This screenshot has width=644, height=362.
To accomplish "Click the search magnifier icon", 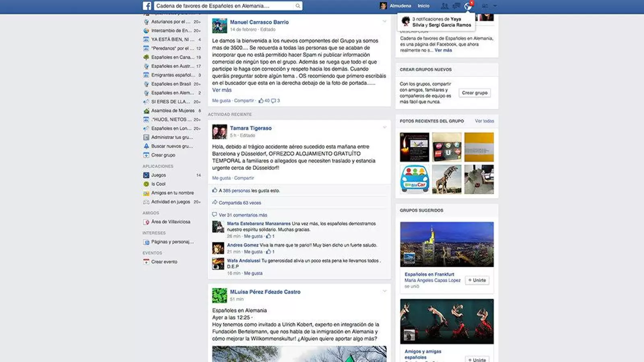I will pos(298,6).
